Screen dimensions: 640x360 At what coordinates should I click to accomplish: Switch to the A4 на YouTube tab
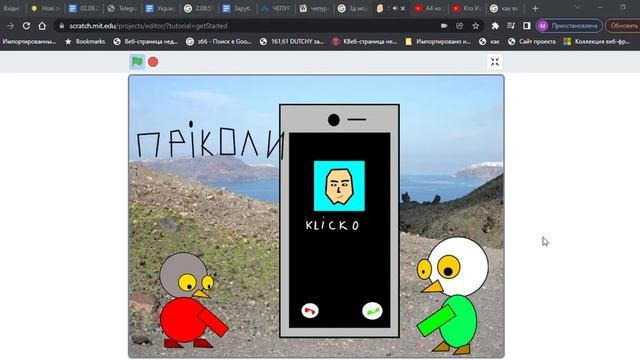pos(429,8)
